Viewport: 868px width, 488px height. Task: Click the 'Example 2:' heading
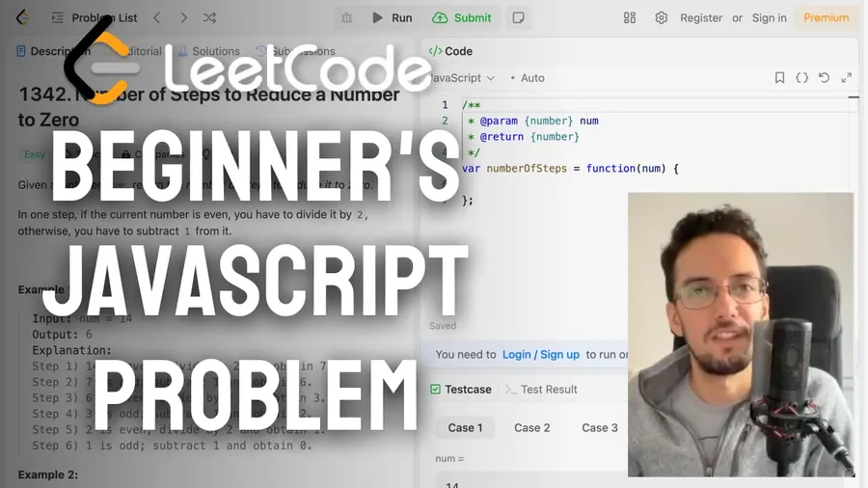47,474
